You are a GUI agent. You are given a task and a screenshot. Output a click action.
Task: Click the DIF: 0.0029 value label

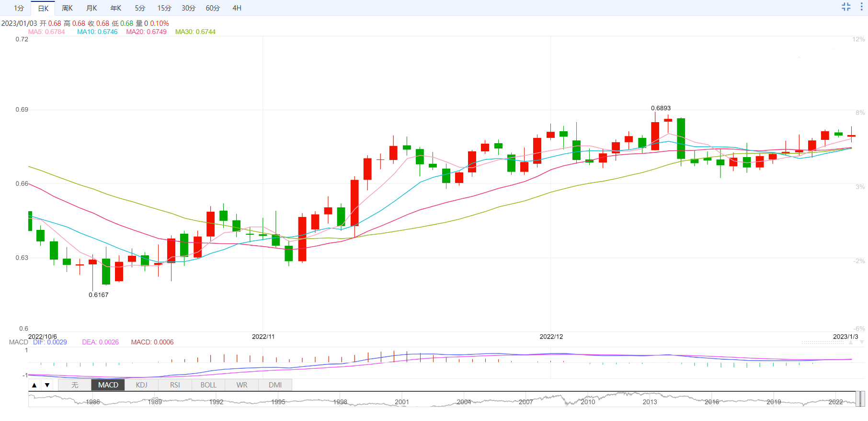50,342
